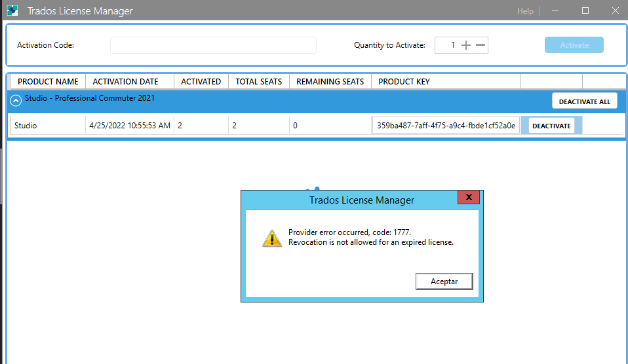628x364 pixels.
Task: Decrease quantity with the minus button
Action: pos(481,45)
